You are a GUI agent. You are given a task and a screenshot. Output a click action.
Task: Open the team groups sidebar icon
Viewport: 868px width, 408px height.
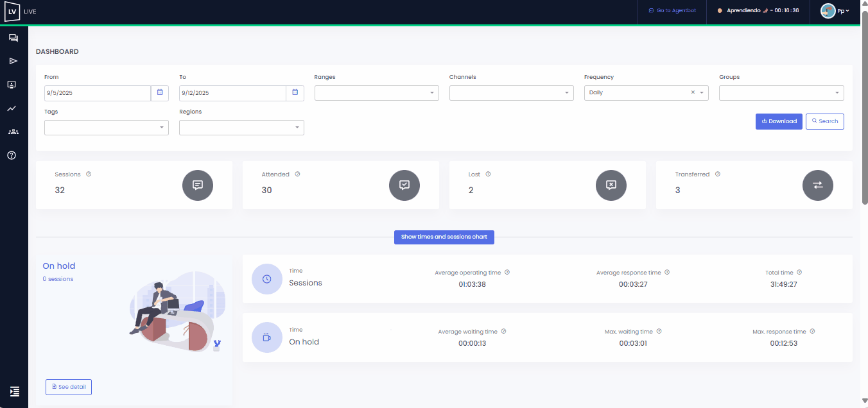coord(13,132)
